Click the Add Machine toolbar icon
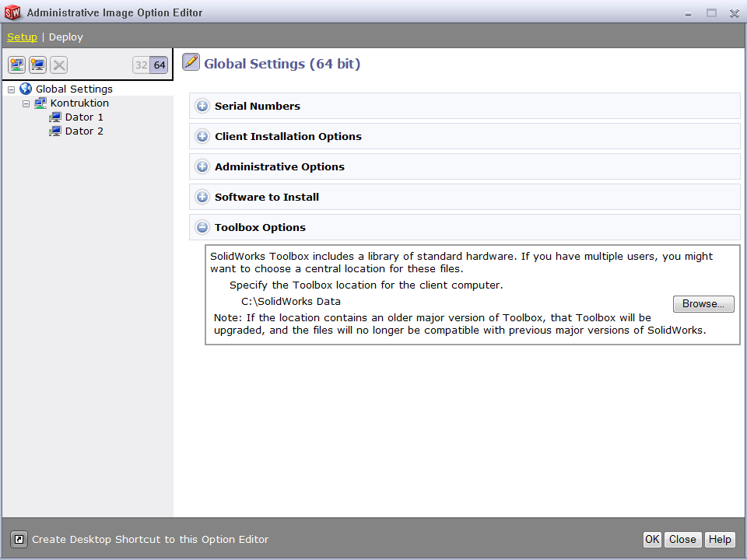The width and height of the screenshot is (747, 560). (37, 65)
